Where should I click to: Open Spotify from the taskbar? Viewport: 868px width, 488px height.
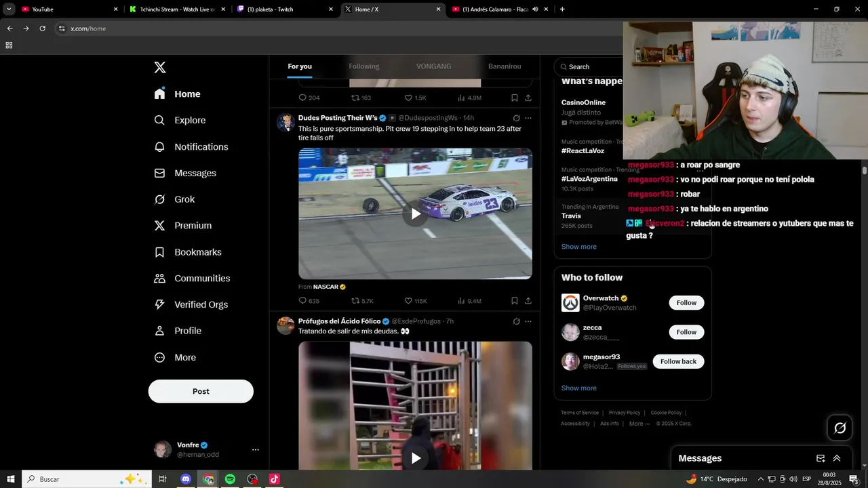(230, 479)
